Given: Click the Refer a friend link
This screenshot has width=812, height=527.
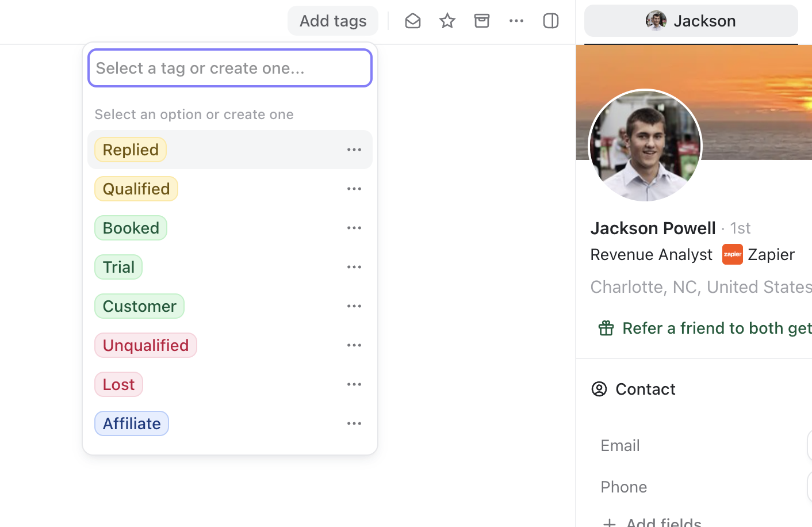Looking at the screenshot, I should click(x=717, y=328).
